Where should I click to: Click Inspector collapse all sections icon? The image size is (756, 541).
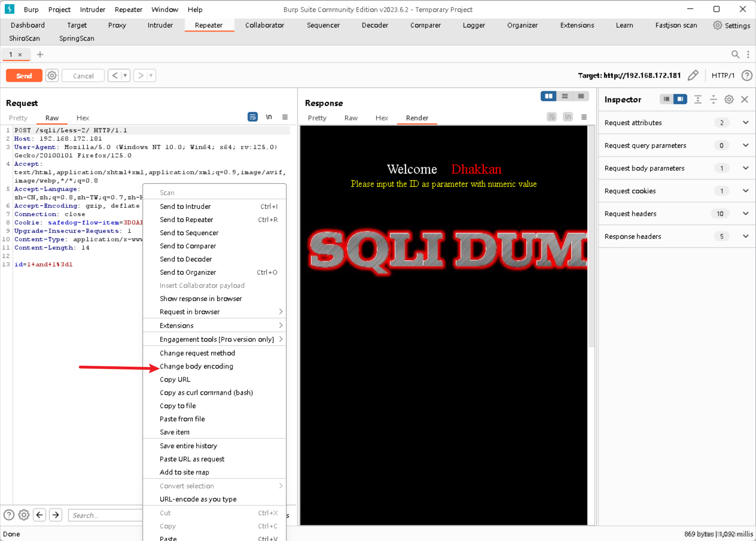click(x=713, y=99)
